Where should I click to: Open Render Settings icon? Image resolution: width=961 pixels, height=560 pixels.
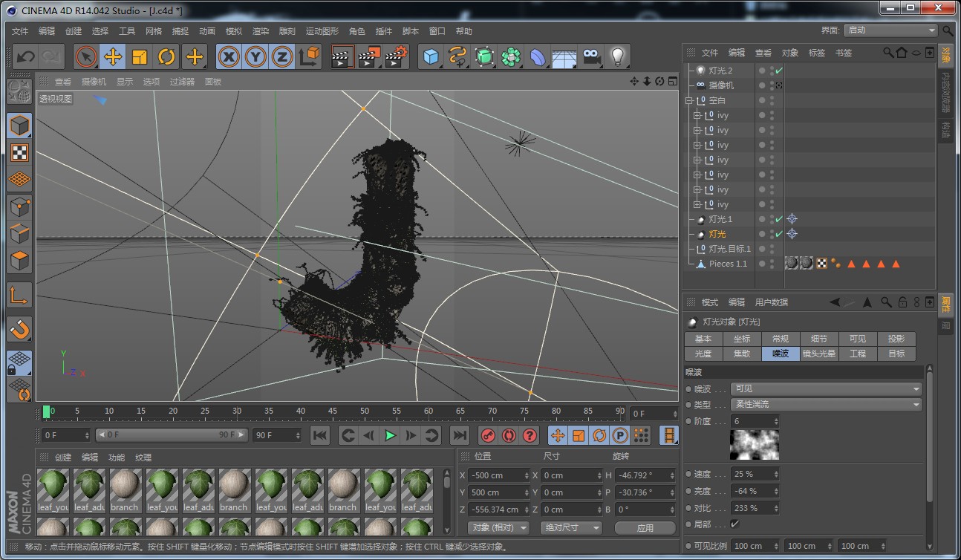point(397,56)
